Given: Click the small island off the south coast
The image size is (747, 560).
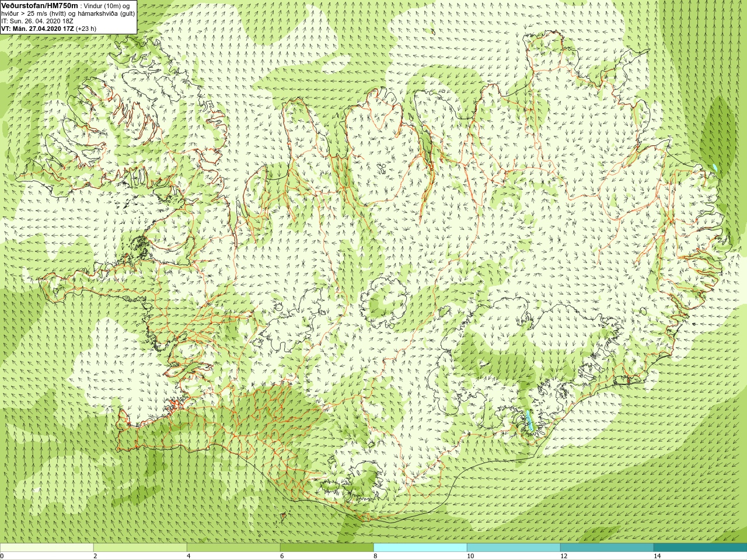Looking at the screenshot, I should 284,516.
